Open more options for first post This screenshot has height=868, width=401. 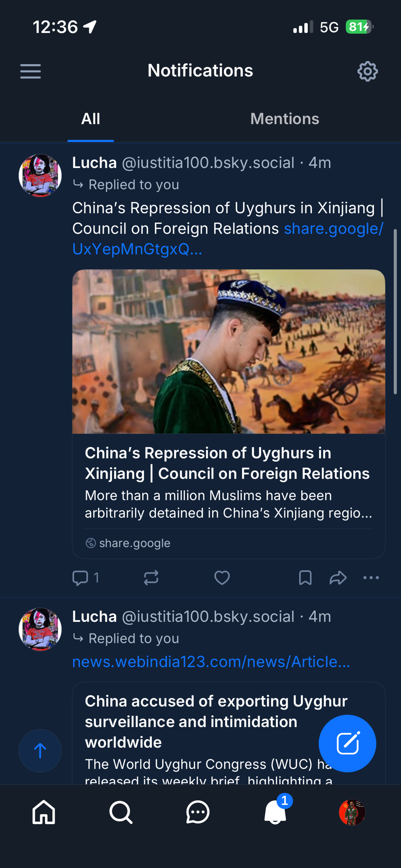click(371, 578)
